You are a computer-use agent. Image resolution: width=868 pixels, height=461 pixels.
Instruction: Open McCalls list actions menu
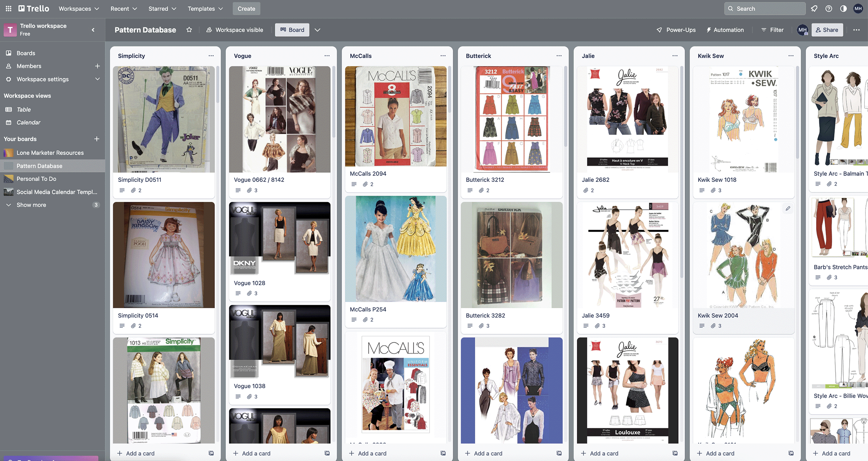443,56
